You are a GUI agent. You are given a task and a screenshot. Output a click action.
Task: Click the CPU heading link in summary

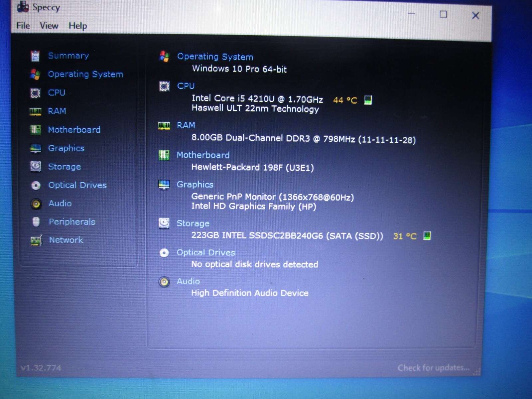point(186,86)
